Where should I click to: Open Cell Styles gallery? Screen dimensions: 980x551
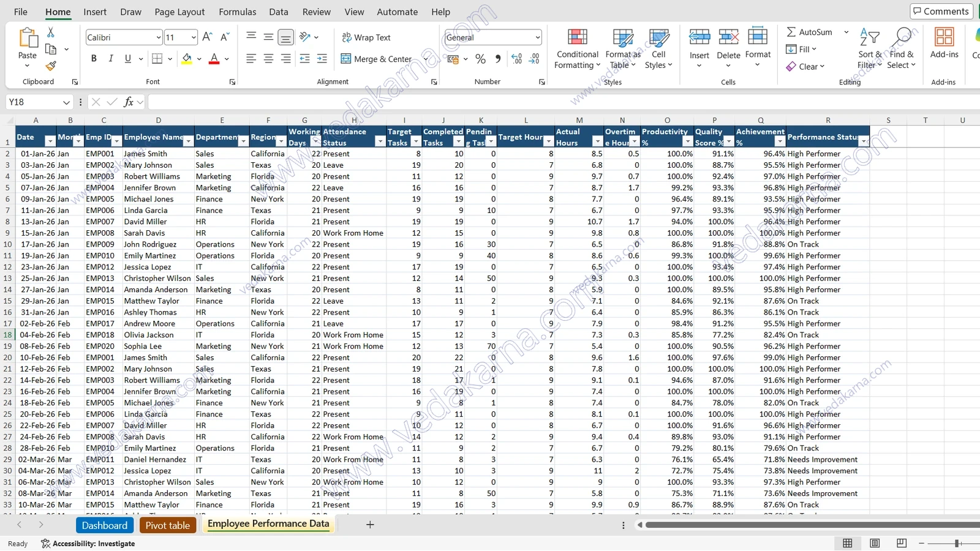point(658,49)
